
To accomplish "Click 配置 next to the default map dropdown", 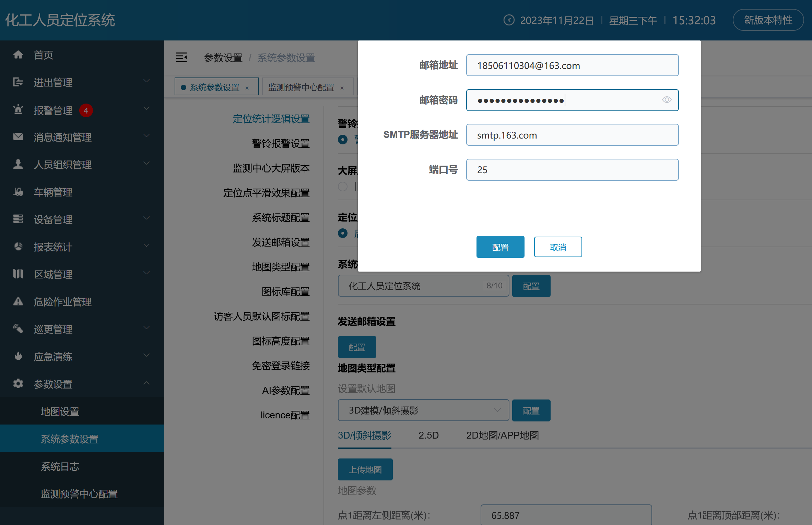I will click(531, 410).
